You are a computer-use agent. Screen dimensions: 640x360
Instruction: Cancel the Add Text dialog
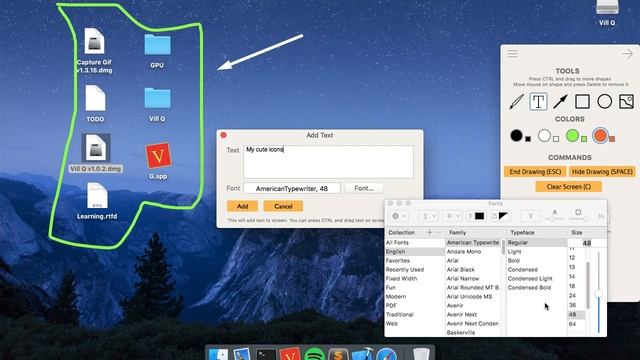tap(283, 206)
